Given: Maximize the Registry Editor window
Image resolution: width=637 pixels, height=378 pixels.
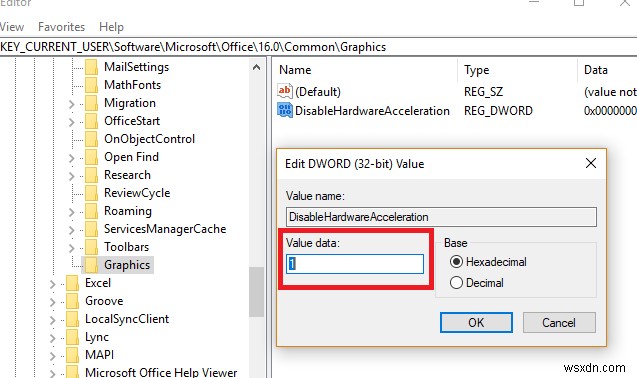Looking at the screenshot, I should [x=579, y=3].
